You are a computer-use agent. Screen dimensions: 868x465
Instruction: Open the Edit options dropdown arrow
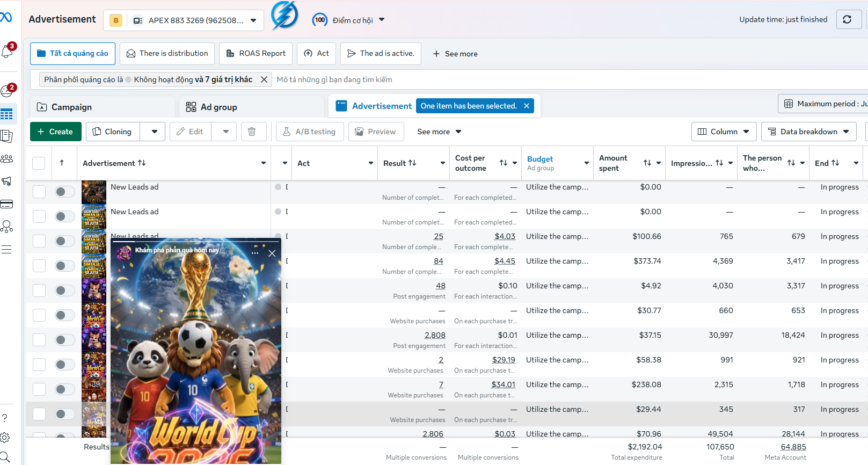(x=226, y=132)
